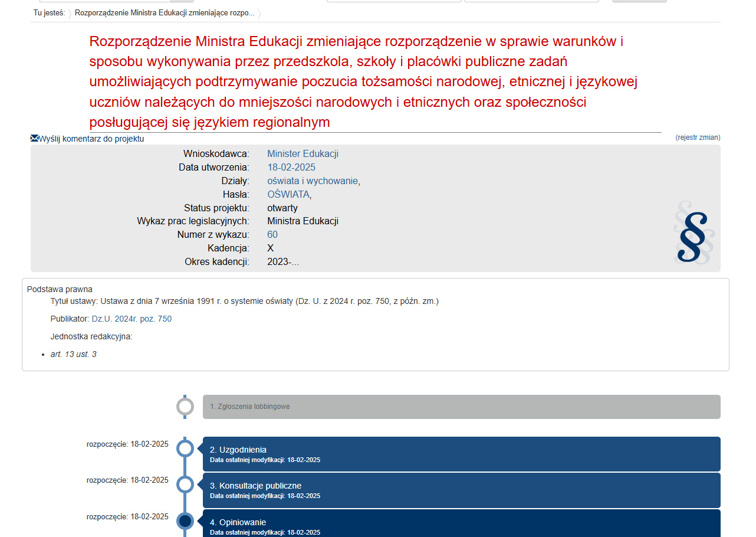Open the Minister Edukacji wnioskodawca link
Viewport: 756px width, 537px height.
click(303, 154)
